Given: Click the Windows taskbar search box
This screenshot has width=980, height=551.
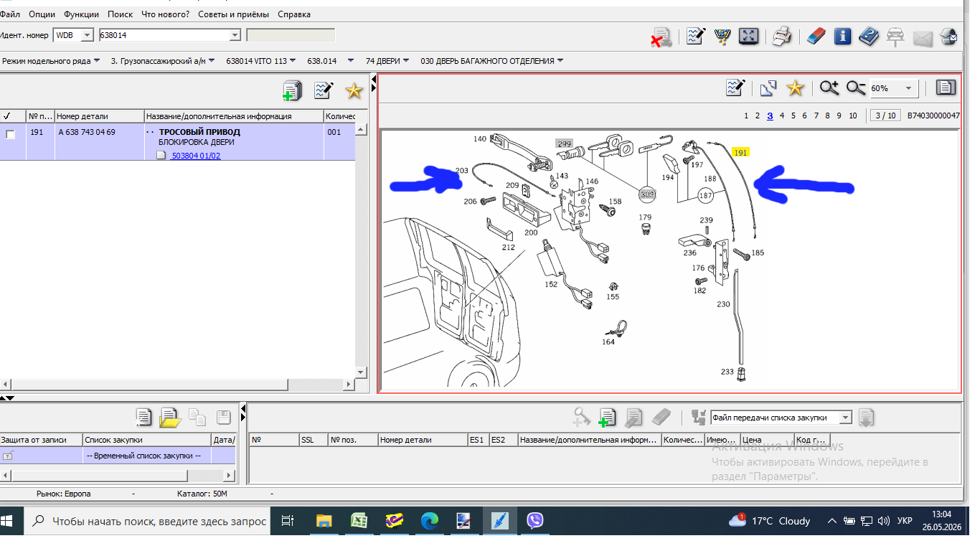Looking at the screenshot, I should (149, 521).
